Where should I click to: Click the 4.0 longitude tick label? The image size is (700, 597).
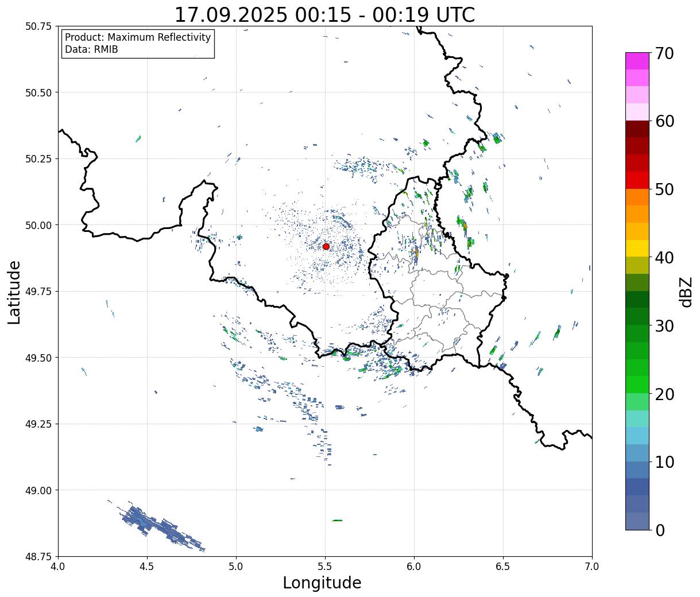tap(58, 567)
